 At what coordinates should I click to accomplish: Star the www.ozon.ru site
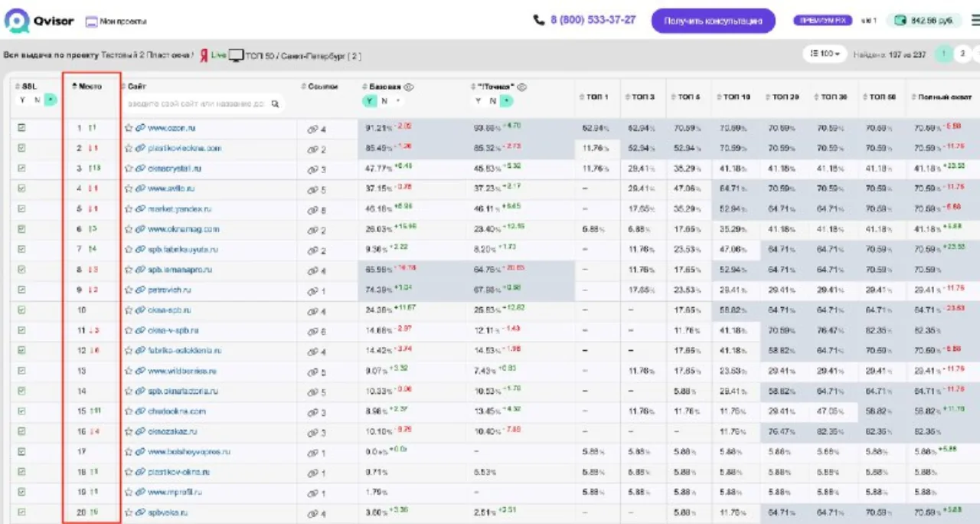[x=129, y=128]
